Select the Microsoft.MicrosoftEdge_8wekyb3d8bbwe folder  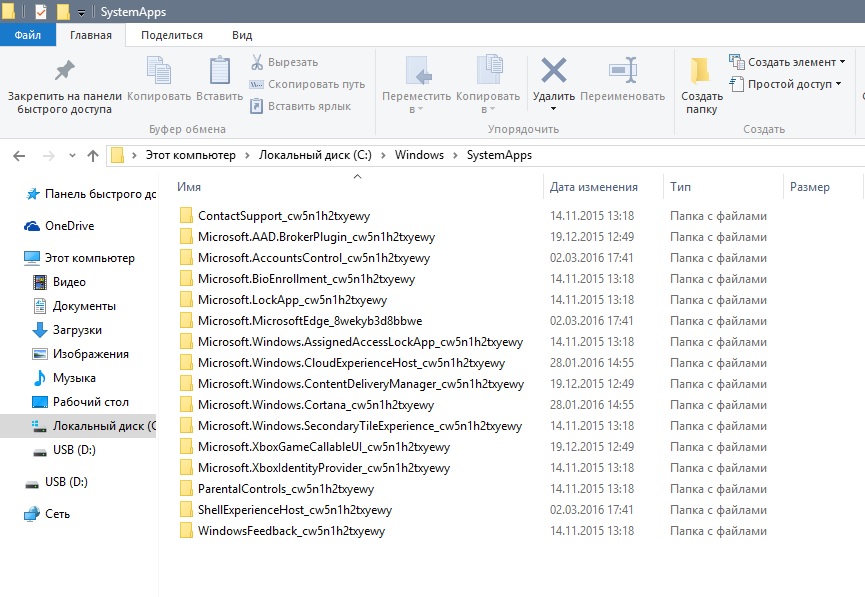coord(309,321)
